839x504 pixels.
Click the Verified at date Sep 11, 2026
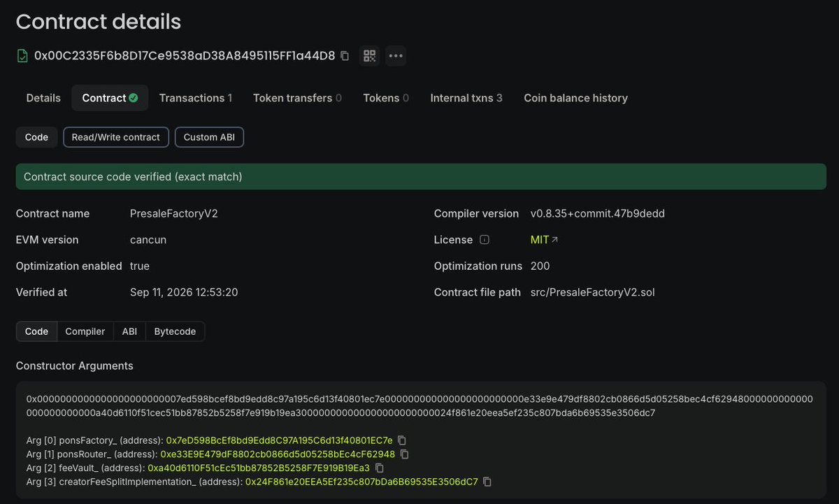184,292
